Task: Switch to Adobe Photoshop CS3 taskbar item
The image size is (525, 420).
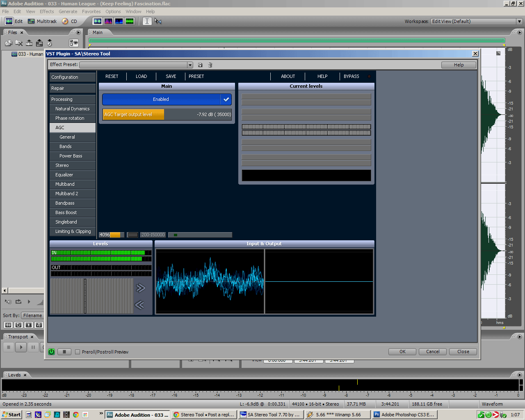Action: coord(404,415)
